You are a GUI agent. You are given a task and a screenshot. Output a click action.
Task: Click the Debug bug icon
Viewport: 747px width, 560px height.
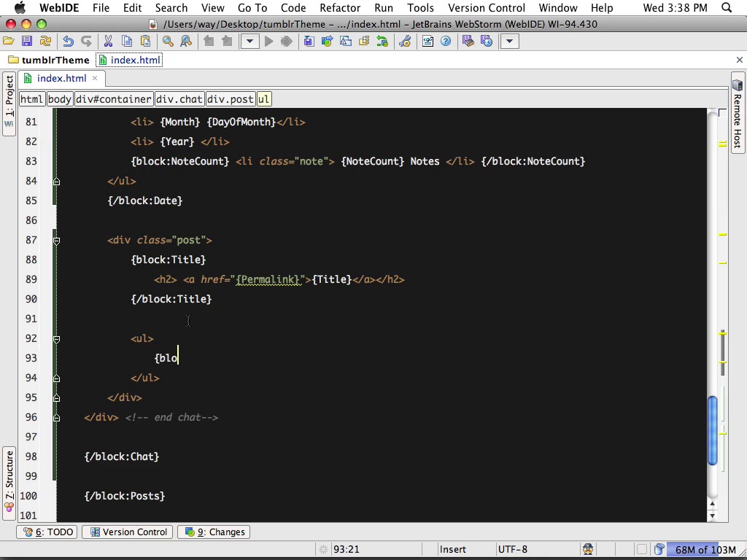click(x=286, y=42)
